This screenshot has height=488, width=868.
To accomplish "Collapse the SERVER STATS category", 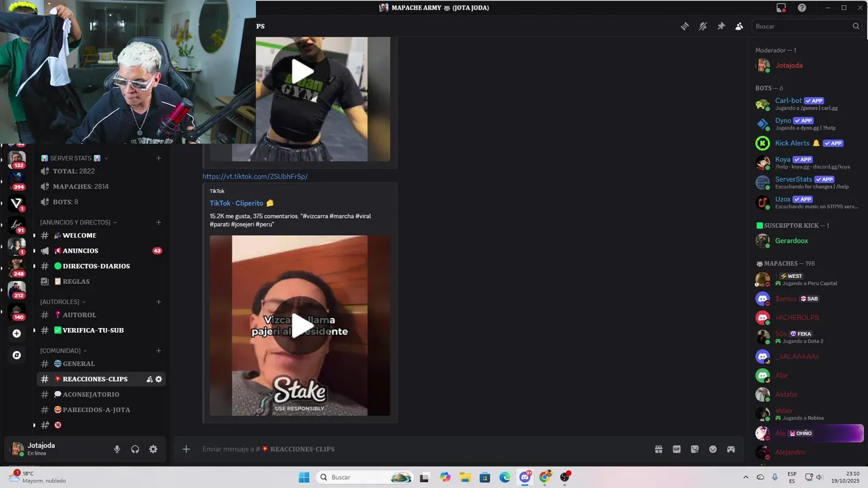I will point(75,159).
